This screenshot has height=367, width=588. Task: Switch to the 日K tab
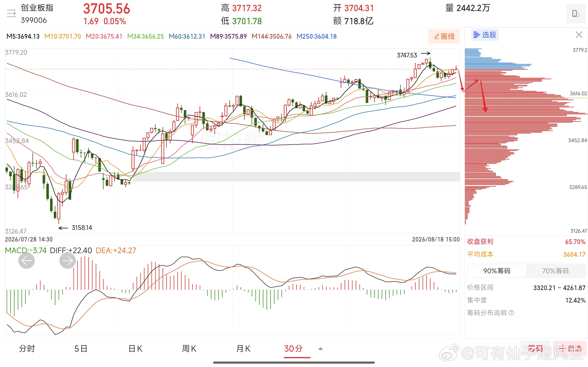[x=135, y=349]
